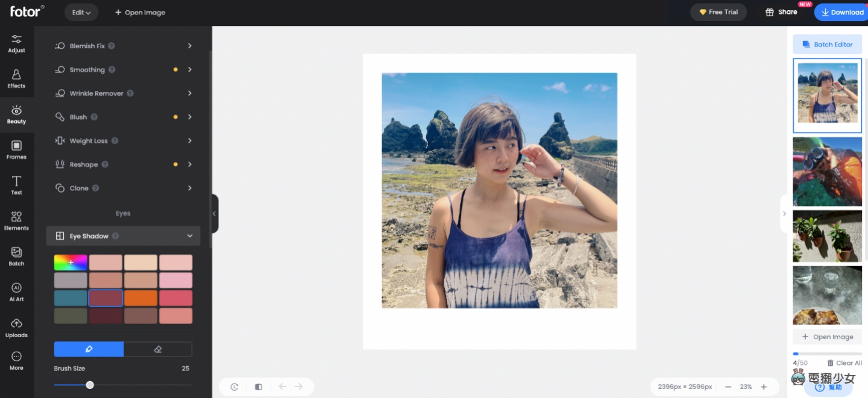The height and width of the screenshot is (398, 868).
Task: Open the Beauty tab
Action: [16, 114]
